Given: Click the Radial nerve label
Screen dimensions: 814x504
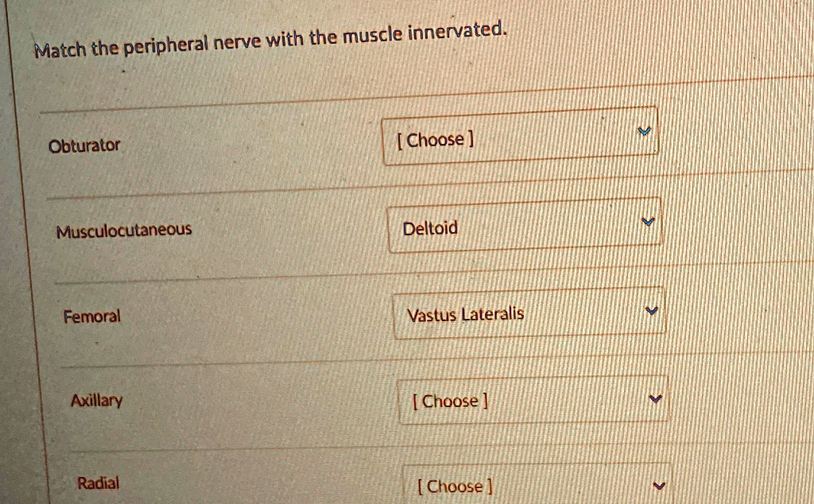Looking at the screenshot, I should [x=98, y=483].
